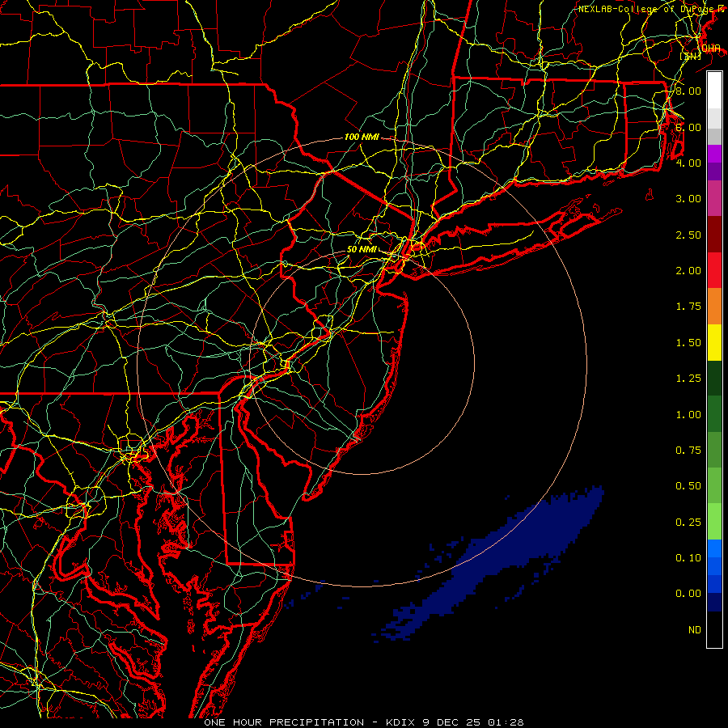Click the 1.25 legend value

click(688, 379)
